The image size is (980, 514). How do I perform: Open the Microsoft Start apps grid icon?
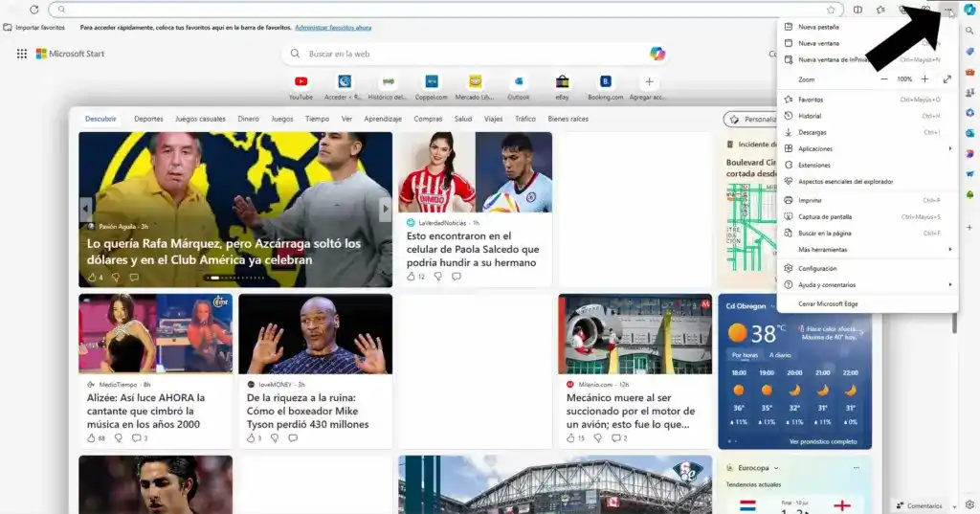coord(22,54)
